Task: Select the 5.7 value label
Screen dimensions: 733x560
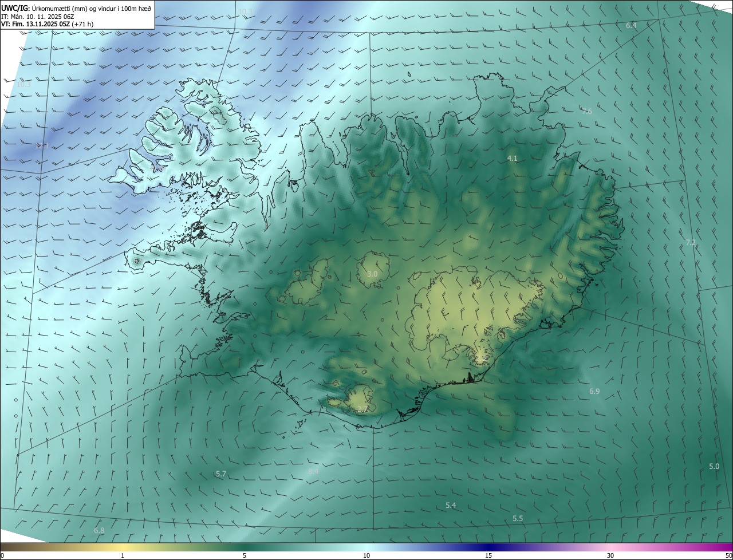Action: (x=221, y=474)
